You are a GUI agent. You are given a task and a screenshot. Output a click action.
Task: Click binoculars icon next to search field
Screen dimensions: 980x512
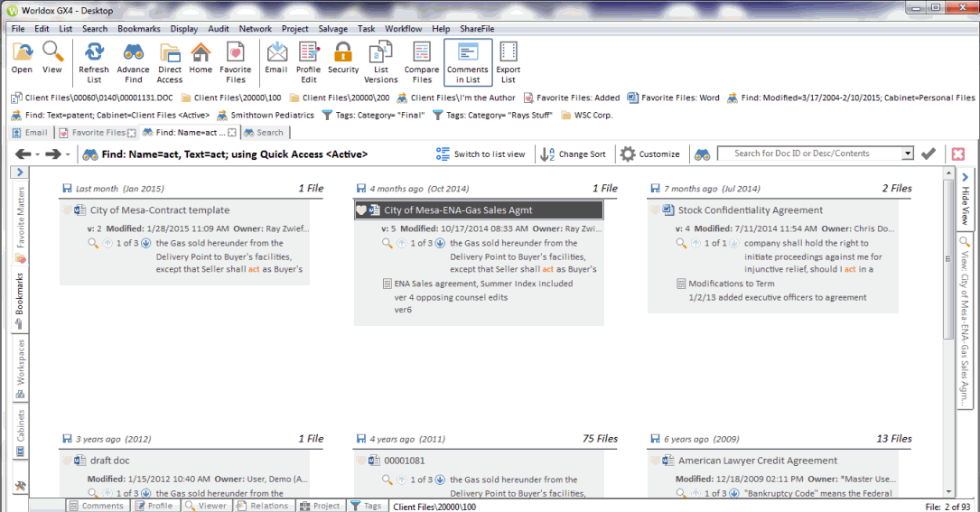[x=703, y=154]
